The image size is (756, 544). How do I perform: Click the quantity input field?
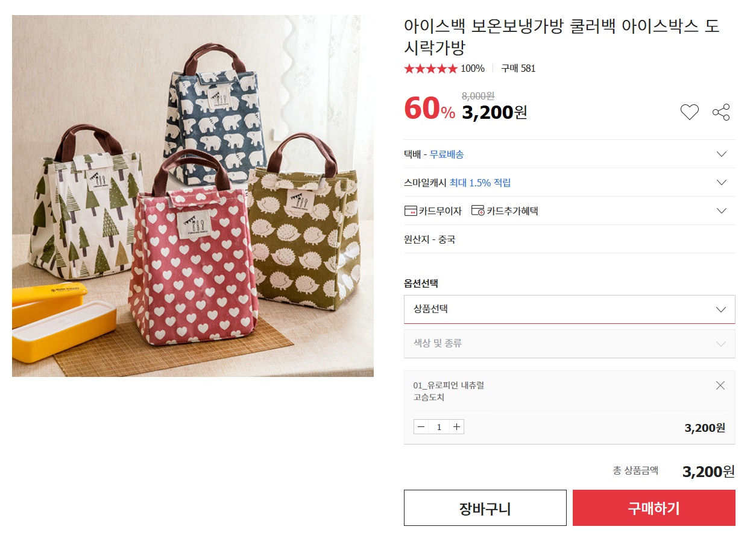[x=439, y=427]
